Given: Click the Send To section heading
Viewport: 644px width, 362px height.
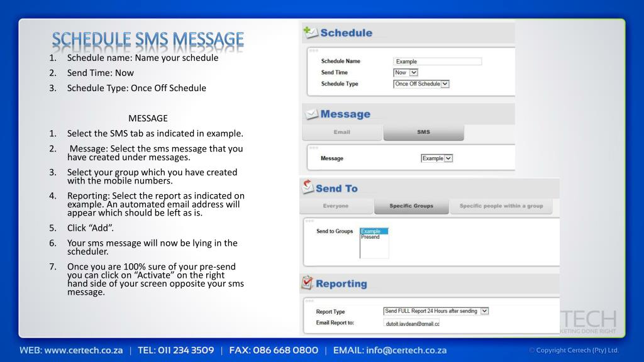Looking at the screenshot, I should (336, 189).
